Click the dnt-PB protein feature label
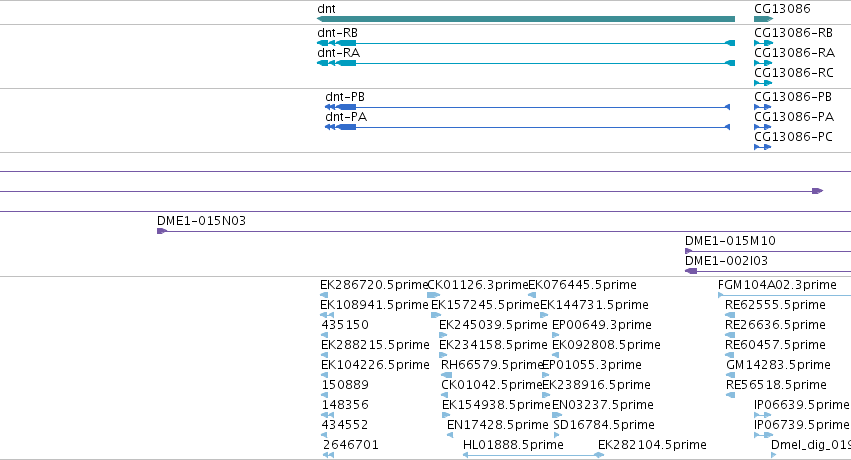This screenshot has width=851, height=460. (345, 97)
